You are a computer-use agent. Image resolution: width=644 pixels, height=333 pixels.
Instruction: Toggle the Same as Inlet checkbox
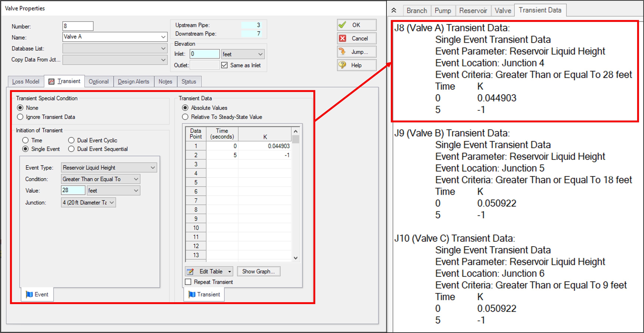(x=224, y=65)
